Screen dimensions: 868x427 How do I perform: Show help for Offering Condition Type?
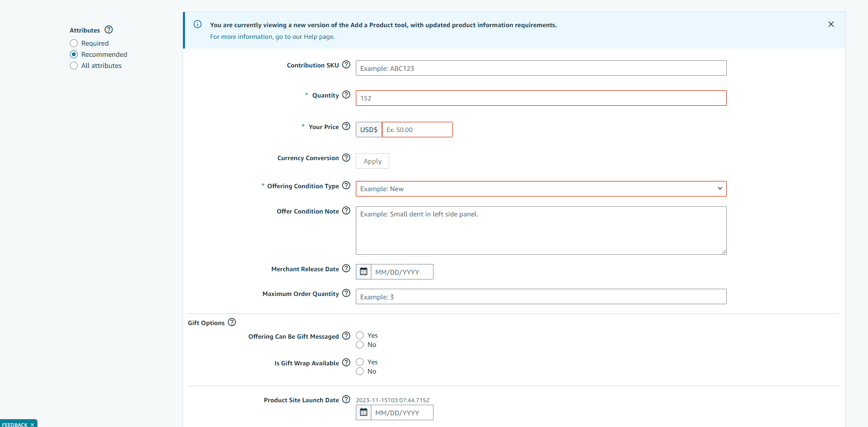[x=346, y=185]
